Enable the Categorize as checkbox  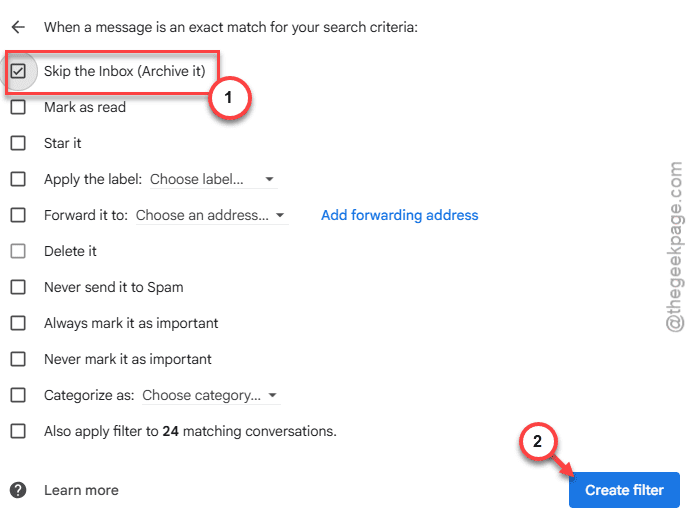(x=18, y=395)
